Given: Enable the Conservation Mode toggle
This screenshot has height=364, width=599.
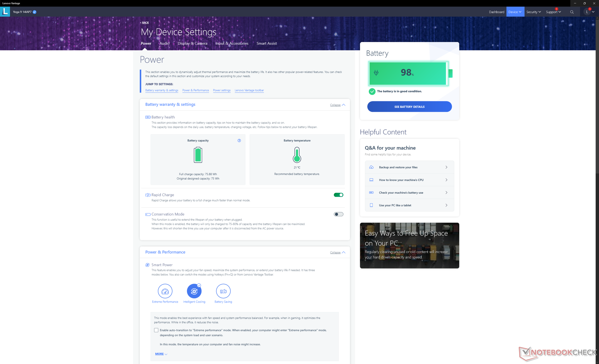Looking at the screenshot, I should point(338,214).
